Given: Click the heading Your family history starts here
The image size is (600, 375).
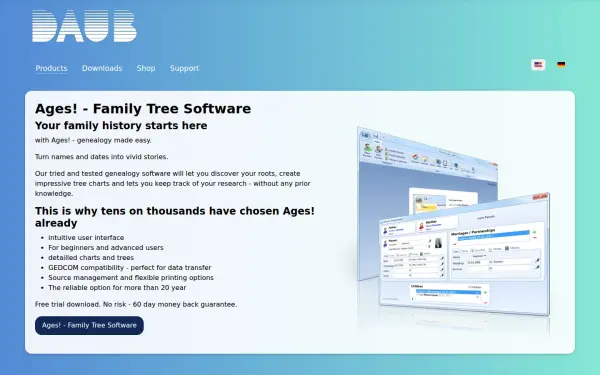Looking at the screenshot, I should [121, 126].
